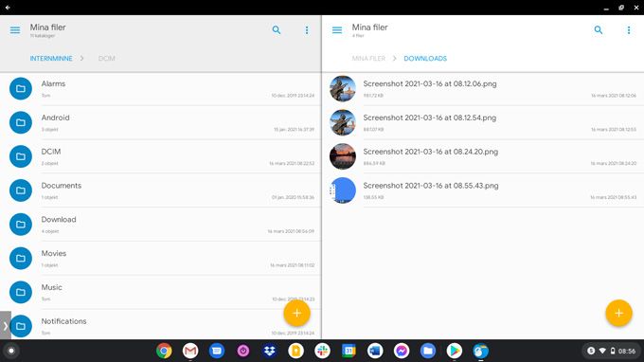Open Messages app from the shelf
Image resolution: width=644 pixels, height=362 pixels.
[x=217, y=351]
